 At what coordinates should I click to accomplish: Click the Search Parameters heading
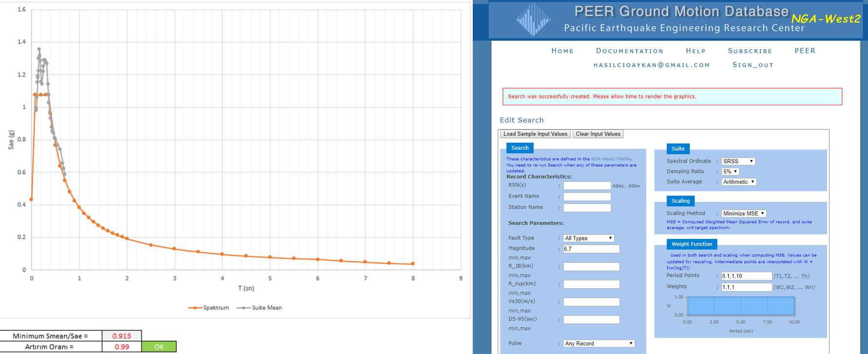coord(536,223)
